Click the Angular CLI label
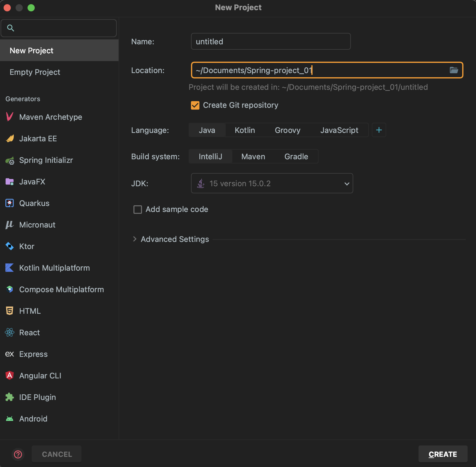476x467 pixels. [x=40, y=376]
